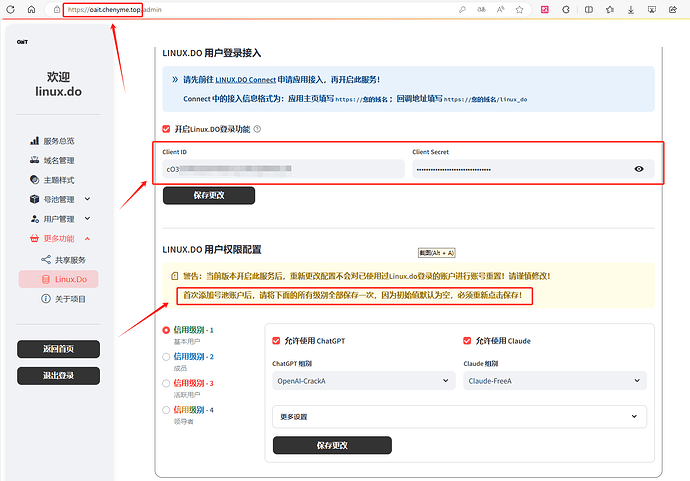Screen dimensions: 690x481
Task: Click the OaiT logo in sidebar
Action: click(x=22, y=42)
